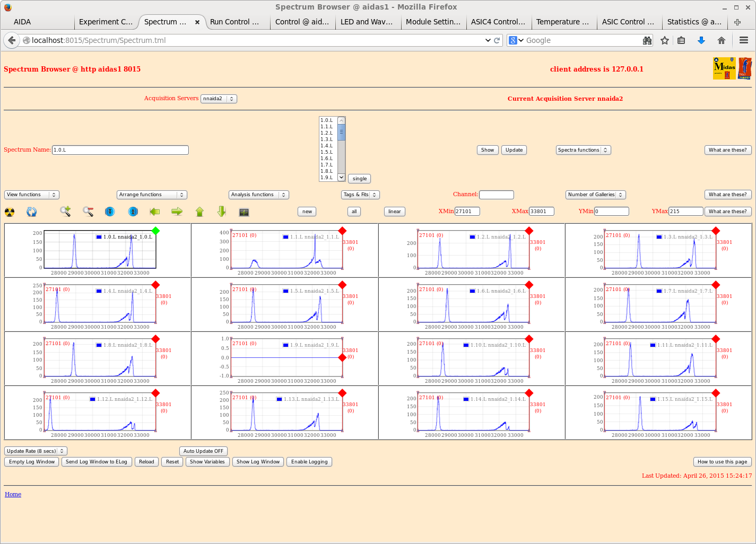Viewport: 756px width, 544px height.
Task: Bookmark this page with star icon
Action: pos(664,40)
